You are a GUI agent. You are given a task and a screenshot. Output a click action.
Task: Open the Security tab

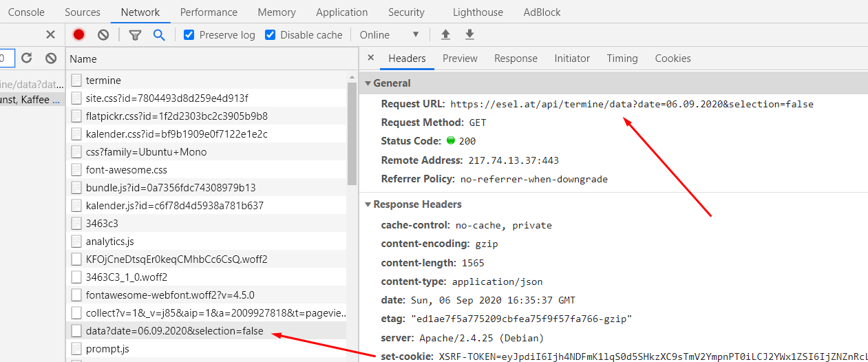[406, 12]
